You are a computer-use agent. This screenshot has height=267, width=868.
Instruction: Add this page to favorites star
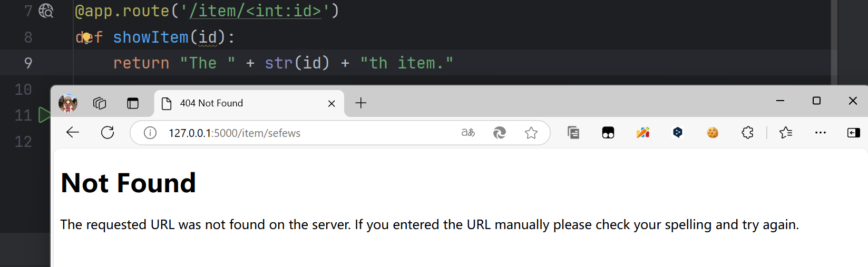[531, 133]
